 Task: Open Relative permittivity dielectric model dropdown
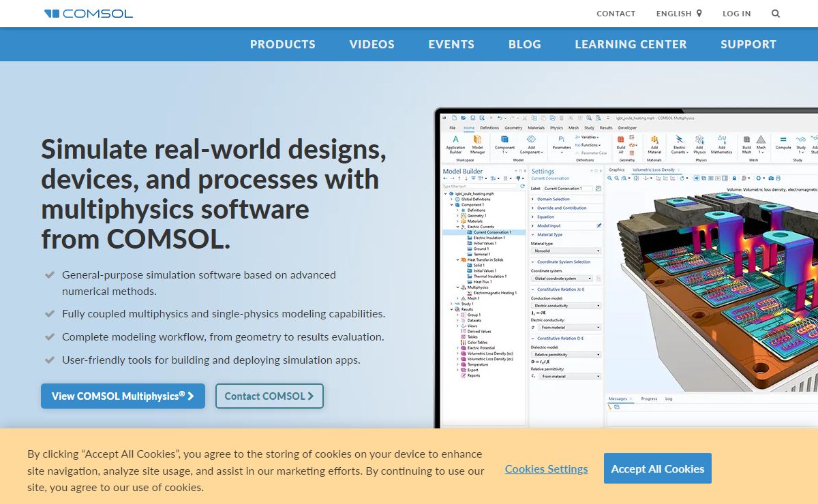pyautogui.click(x=566, y=355)
